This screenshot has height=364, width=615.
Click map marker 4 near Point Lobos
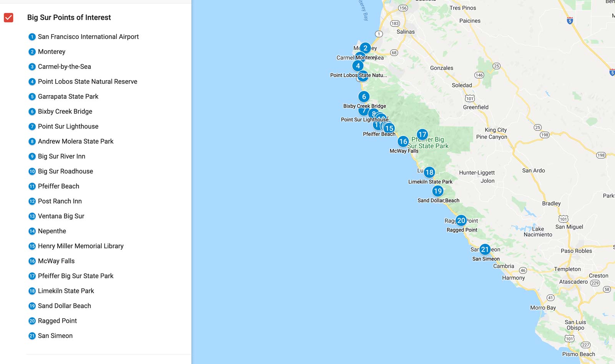(x=358, y=66)
